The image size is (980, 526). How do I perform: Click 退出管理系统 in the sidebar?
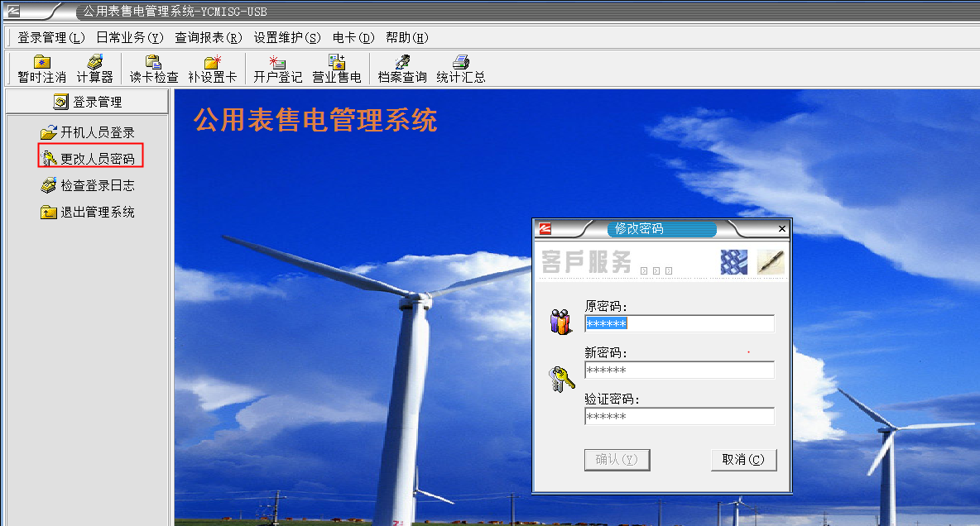click(88, 212)
